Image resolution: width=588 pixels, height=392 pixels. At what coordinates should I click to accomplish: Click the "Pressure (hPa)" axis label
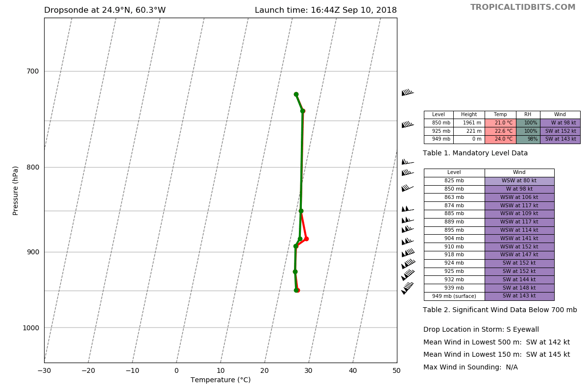click(16, 191)
